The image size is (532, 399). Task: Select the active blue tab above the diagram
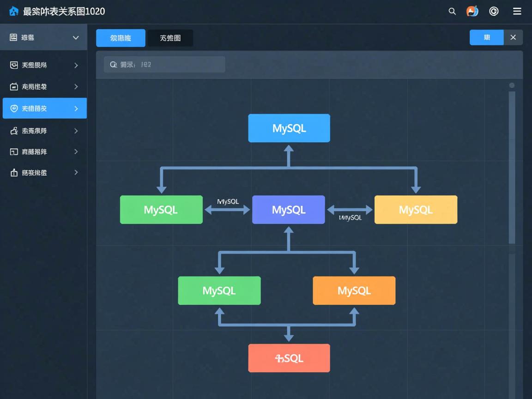[121, 38]
